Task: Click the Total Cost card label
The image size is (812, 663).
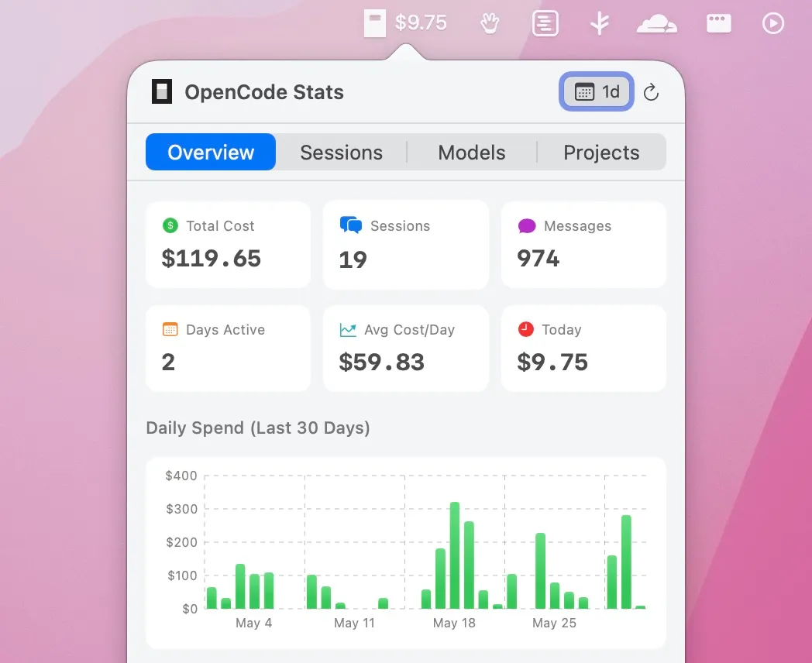Action: 220,225
